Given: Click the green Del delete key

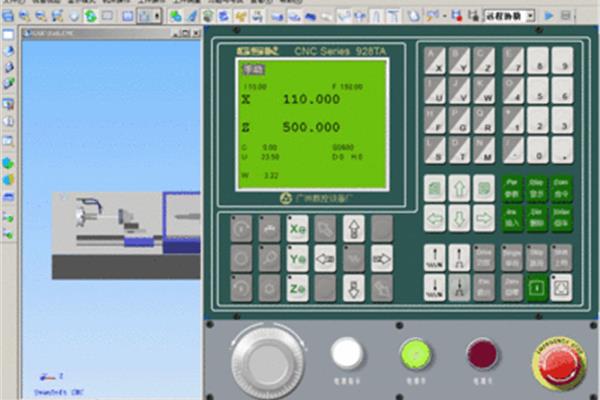Looking at the screenshot, I should point(536,218).
